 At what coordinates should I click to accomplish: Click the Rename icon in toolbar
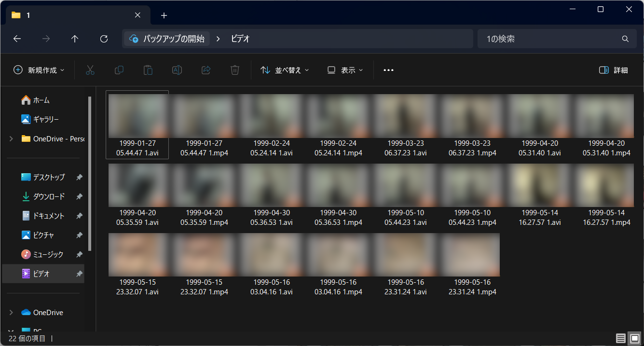pos(177,70)
